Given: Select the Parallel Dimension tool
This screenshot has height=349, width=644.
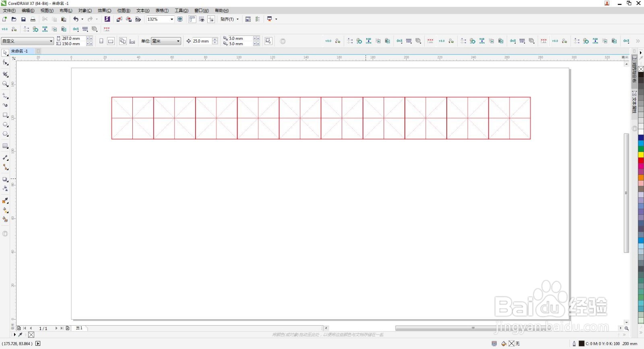Looking at the screenshot, I should (x=5, y=158).
